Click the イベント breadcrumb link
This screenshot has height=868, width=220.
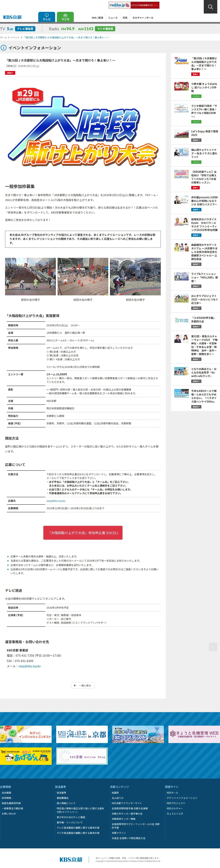point(15,37)
